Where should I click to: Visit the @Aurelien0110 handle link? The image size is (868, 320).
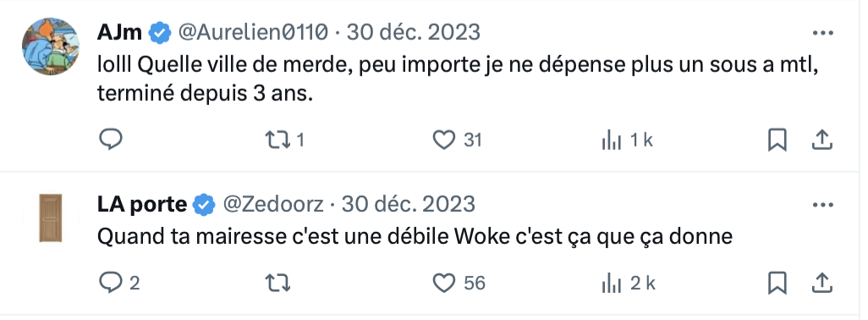click(253, 33)
